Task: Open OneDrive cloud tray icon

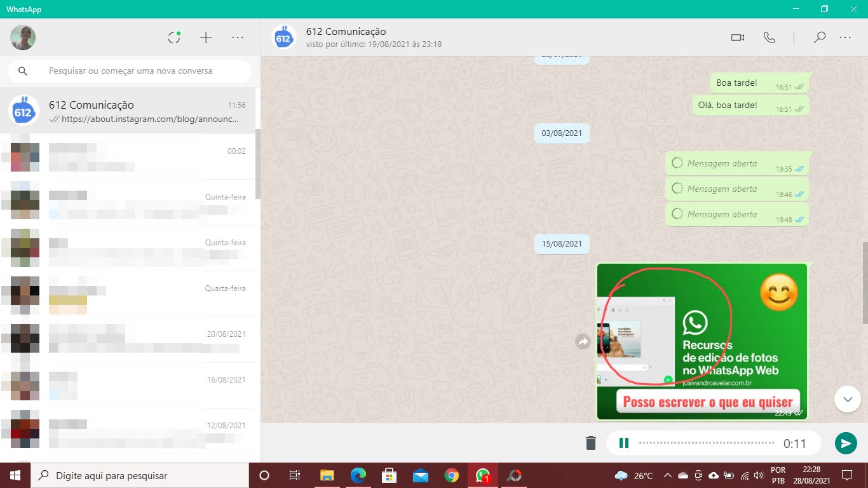Action: click(683, 475)
